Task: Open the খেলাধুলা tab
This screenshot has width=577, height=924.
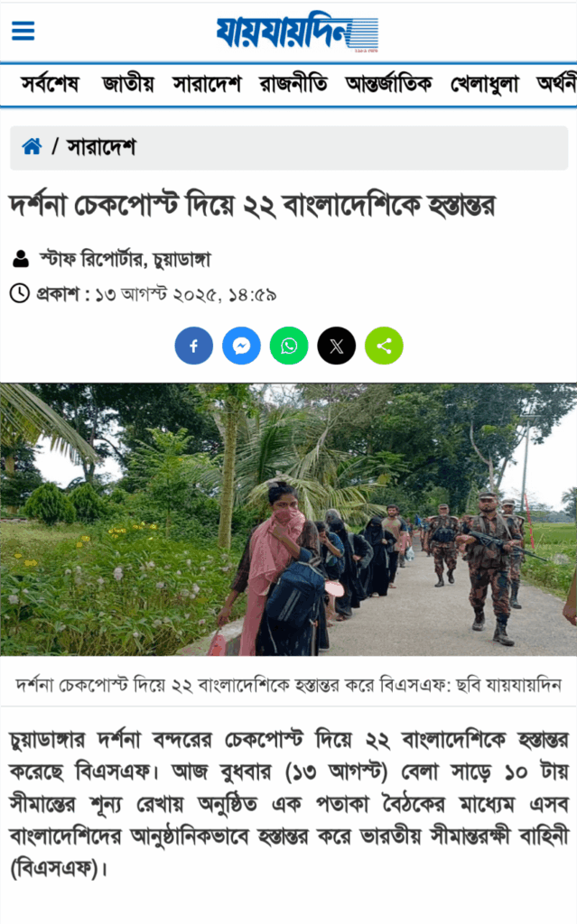Action: [484, 84]
